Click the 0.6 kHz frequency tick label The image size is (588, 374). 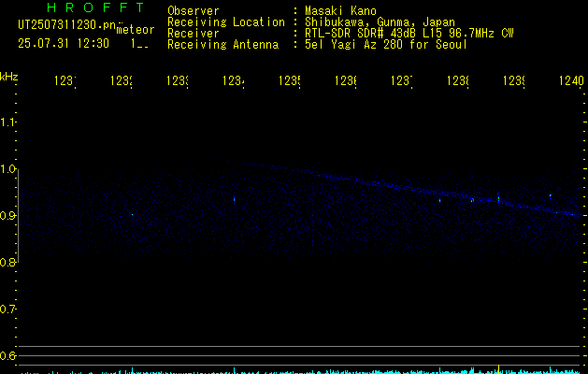pyautogui.click(x=7, y=355)
